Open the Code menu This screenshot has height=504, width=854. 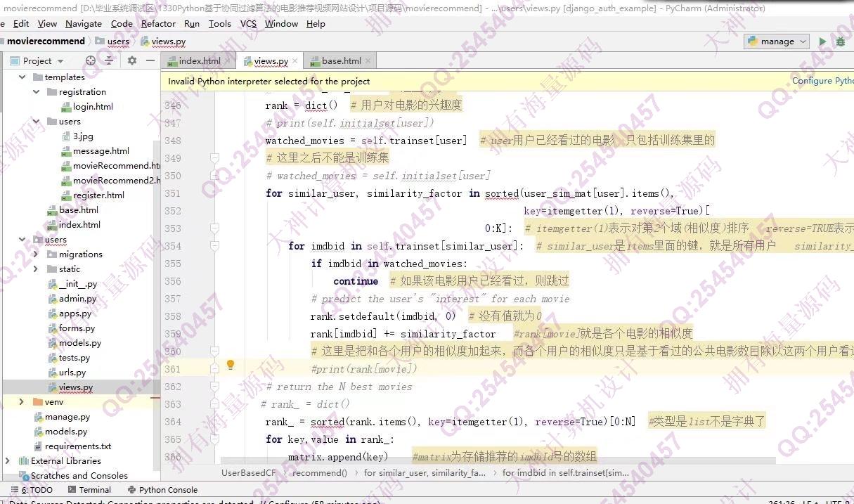pyautogui.click(x=122, y=23)
